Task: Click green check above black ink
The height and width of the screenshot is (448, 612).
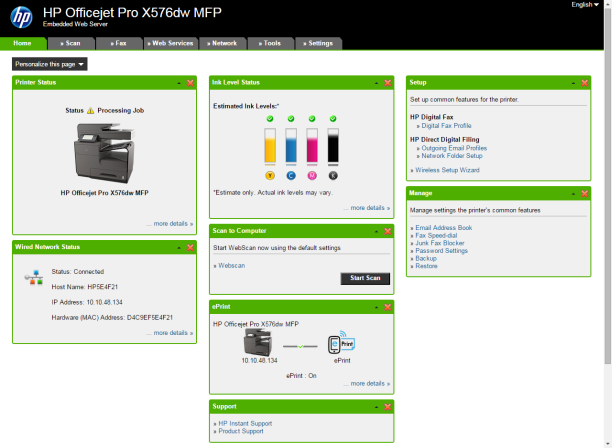Action: [333, 119]
